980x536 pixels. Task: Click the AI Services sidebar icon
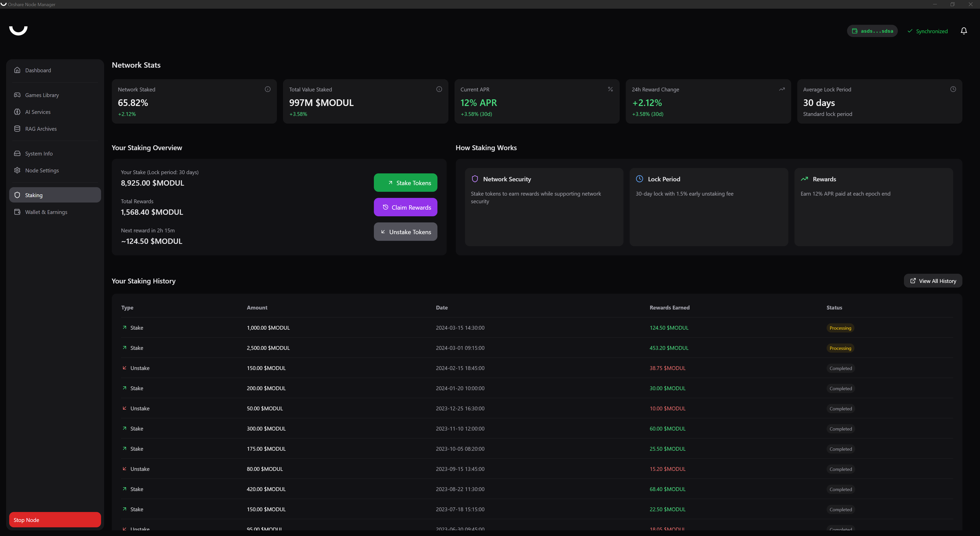pyautogui.click(x=17, y=112)
